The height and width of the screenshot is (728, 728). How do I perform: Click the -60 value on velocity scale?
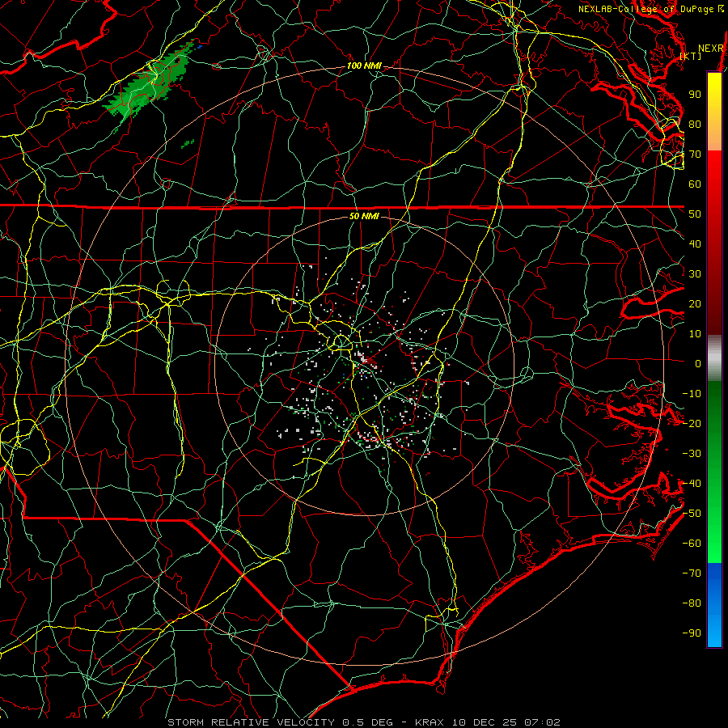coord(692,544)
